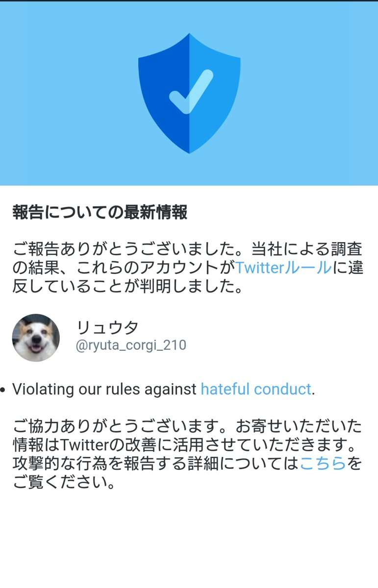Click the ご覧ください closing line
378x588 pixels.
click(64, 472)
